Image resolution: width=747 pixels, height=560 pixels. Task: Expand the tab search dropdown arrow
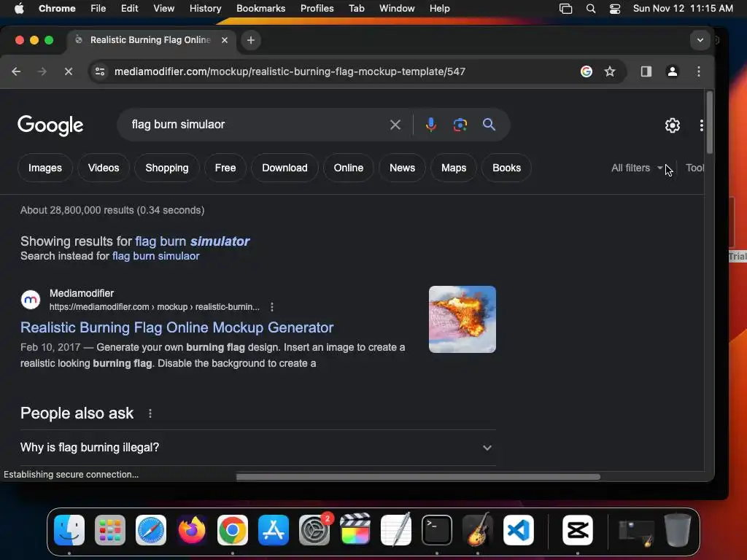click(700, 40)
